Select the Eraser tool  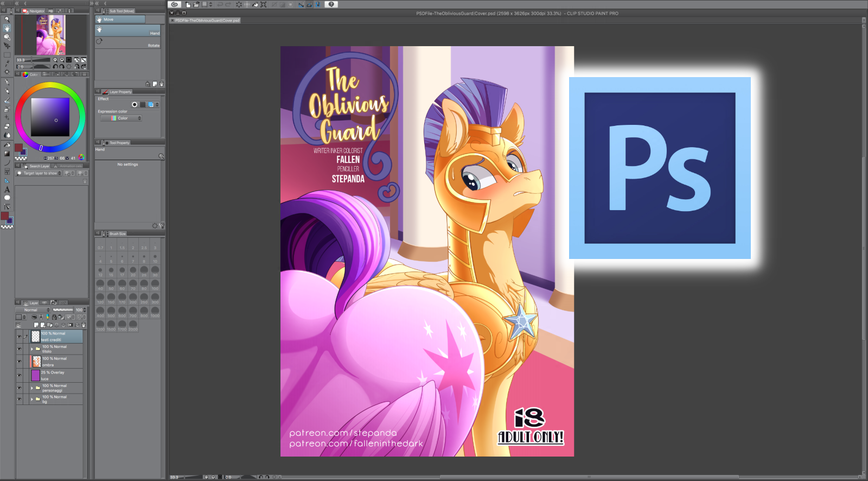click(7, 126)
